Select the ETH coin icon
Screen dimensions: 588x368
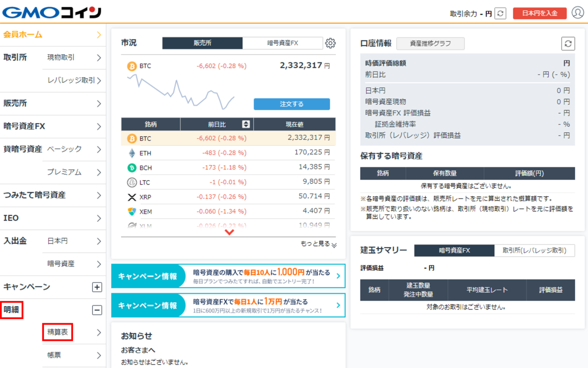pos(132,153)
